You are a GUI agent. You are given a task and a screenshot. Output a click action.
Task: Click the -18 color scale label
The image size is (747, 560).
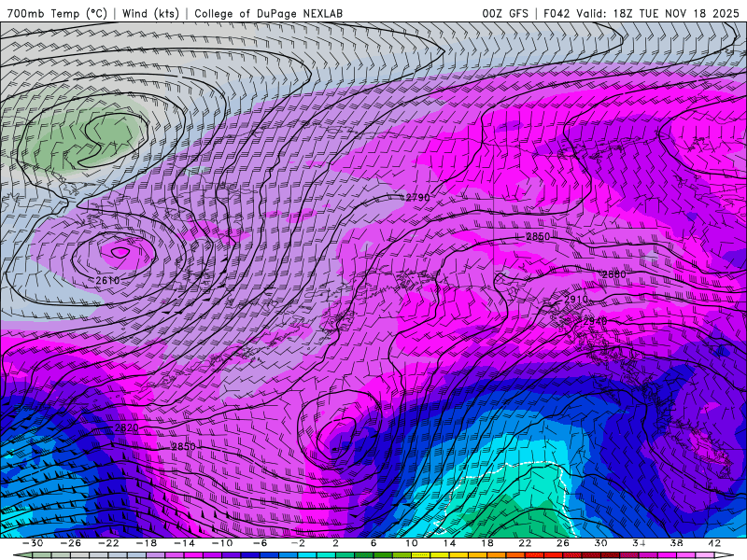[147, 543]
